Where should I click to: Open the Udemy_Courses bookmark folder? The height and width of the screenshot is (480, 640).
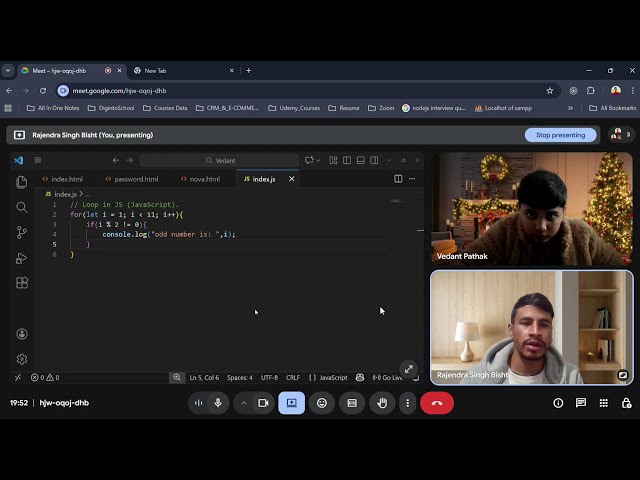294,108
